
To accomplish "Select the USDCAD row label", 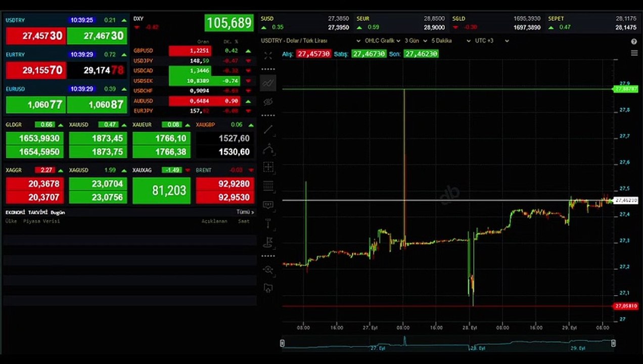I will (x=143, y=71).
